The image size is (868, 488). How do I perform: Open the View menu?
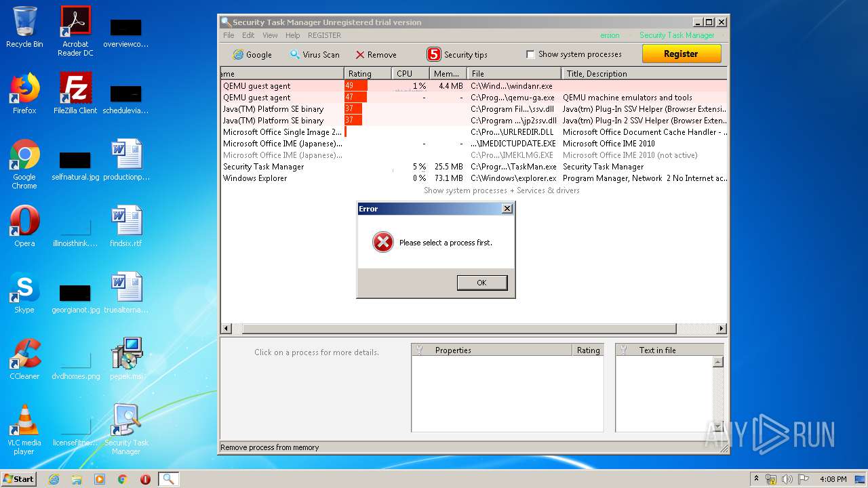pyautogui.click(x=270, y=35)
